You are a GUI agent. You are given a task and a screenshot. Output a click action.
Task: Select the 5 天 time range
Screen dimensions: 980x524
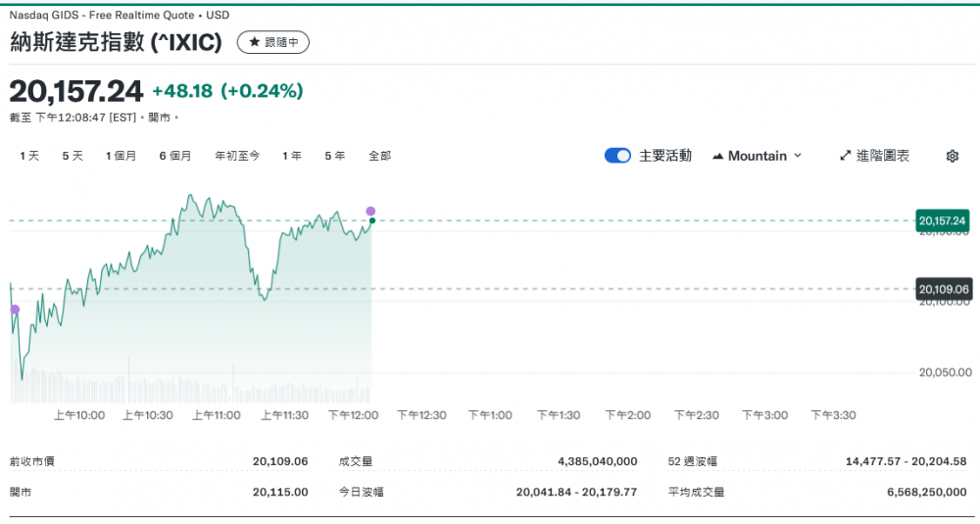73,156
